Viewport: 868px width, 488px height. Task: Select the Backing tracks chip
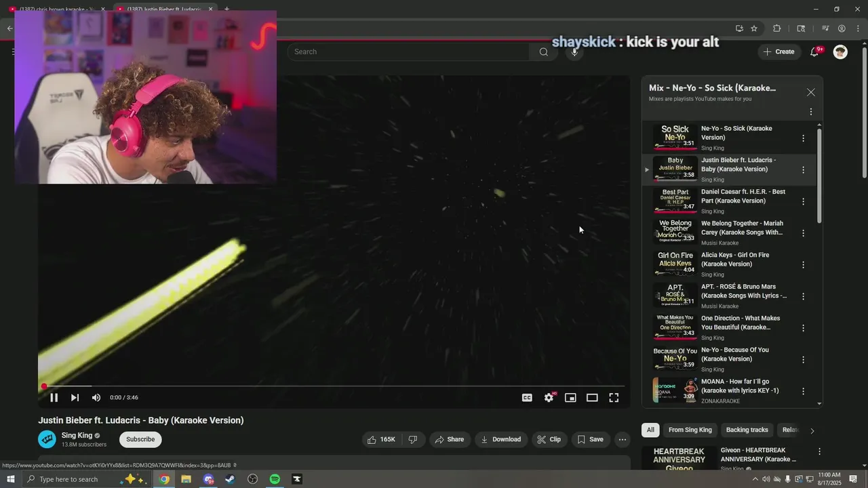pyautogui.click(x=747, y=430)
